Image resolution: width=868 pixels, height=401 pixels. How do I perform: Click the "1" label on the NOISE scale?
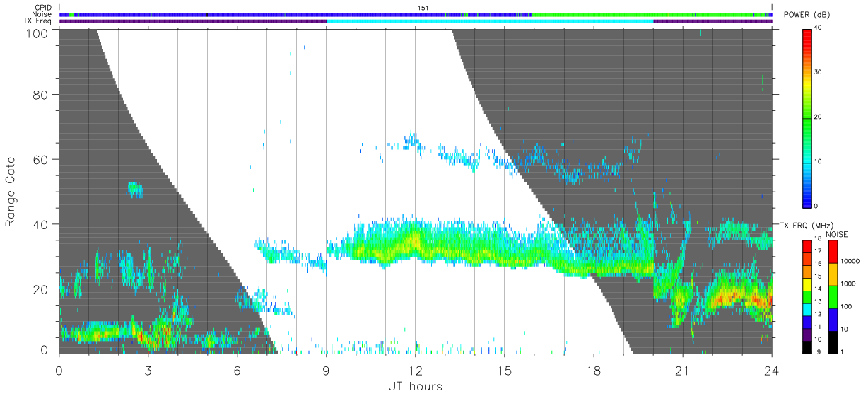[x=843, y=351]
